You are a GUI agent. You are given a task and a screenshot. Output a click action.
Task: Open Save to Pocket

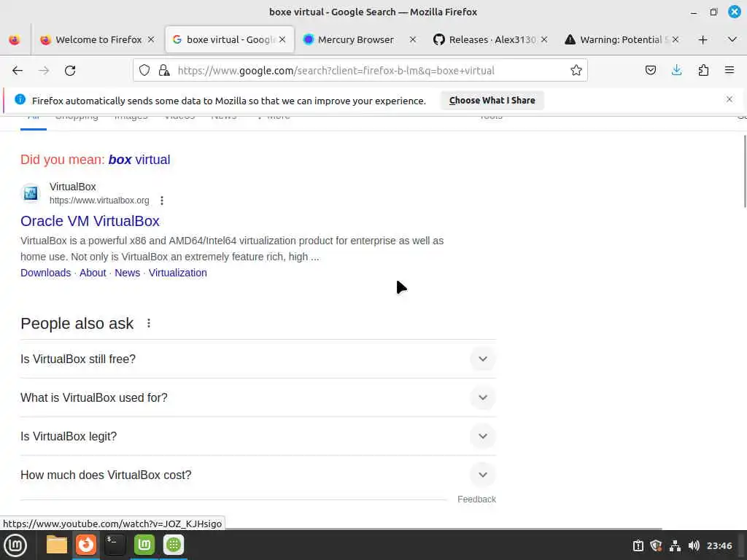[650, 71]
